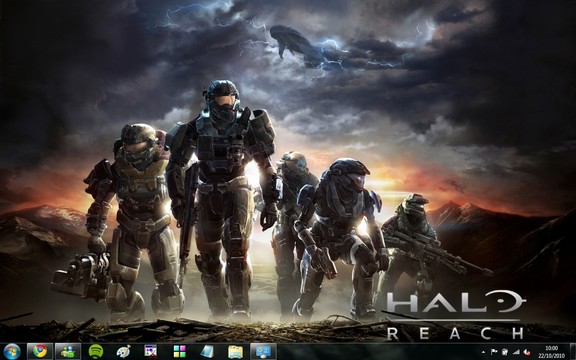Switch to the active monitor-icon taskbar window
Viewport: 576px width, 360px height.
[263, 352]
